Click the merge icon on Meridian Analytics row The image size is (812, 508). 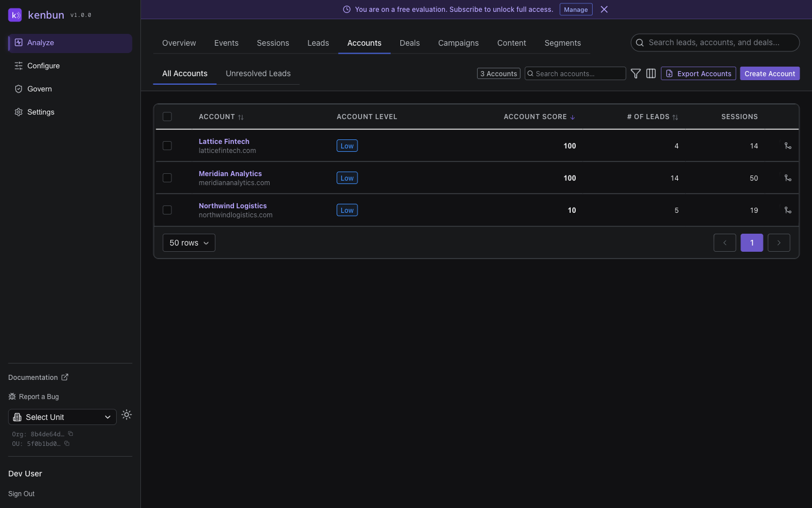[x=788, y=178]
